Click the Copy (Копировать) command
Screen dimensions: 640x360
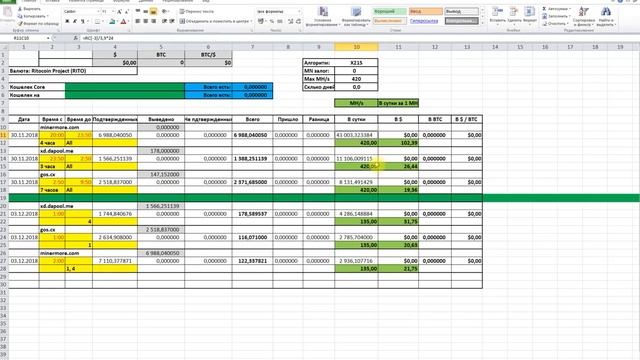coord(33,16)
